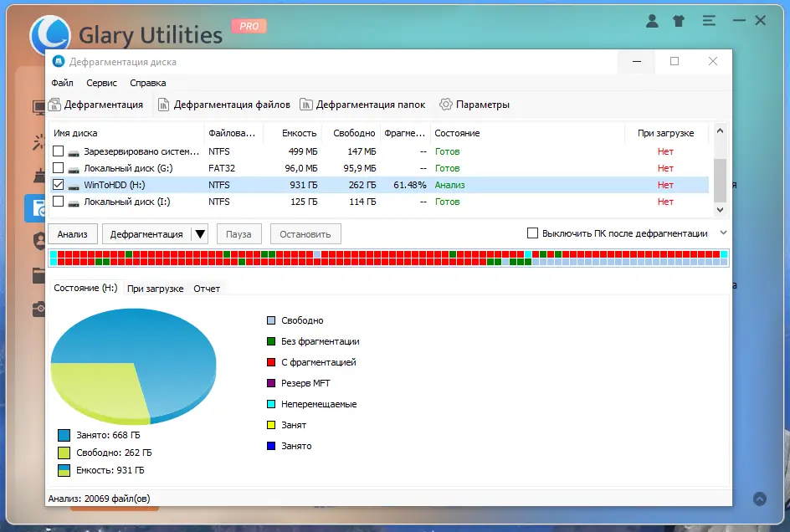Viewport: 790px width, 532px height.
Task: Click the camera icon in Glary sidebar
Action: coord(39,309)
